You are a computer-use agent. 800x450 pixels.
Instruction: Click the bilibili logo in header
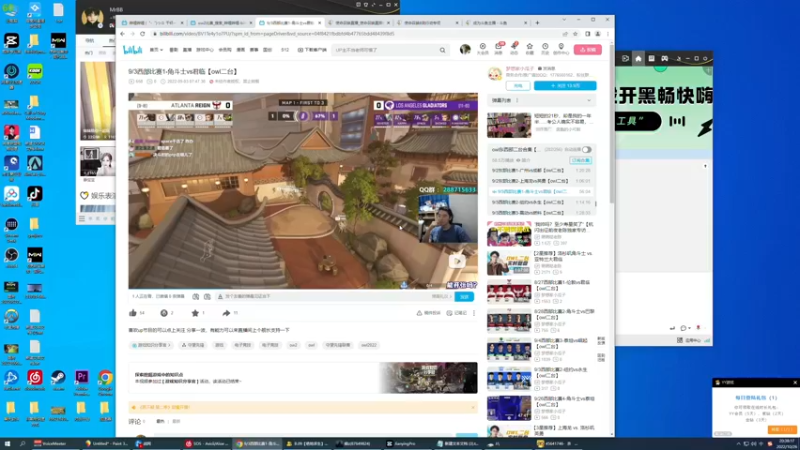(133, 49)
